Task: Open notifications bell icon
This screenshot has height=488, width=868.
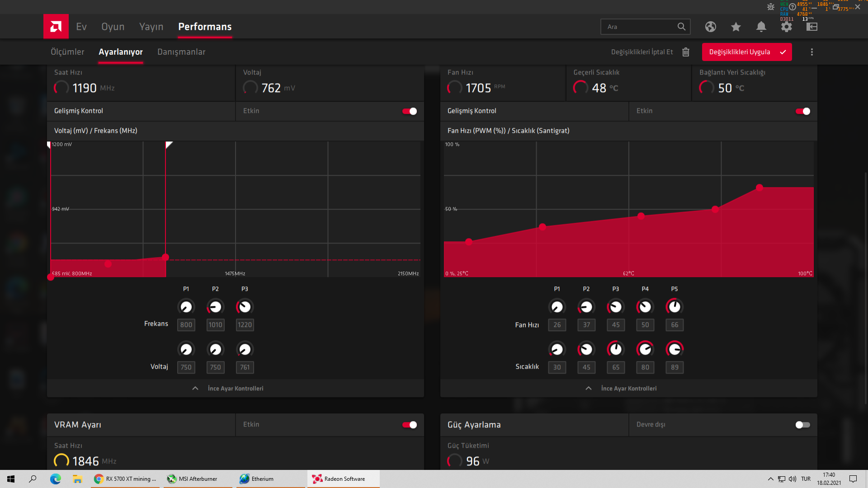Action: point(761,27)
